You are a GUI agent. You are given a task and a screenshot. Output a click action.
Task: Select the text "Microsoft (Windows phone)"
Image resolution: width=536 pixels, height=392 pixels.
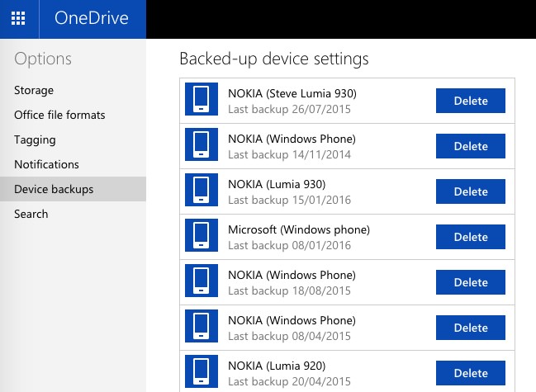click(299, 229)
